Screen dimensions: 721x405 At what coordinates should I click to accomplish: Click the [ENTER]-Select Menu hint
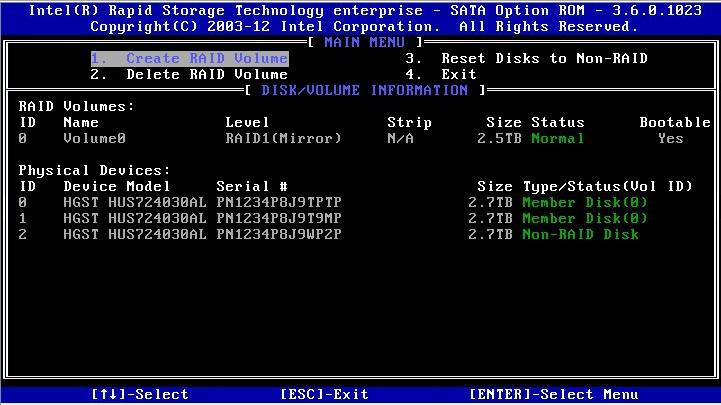click(x=553, y=394)
